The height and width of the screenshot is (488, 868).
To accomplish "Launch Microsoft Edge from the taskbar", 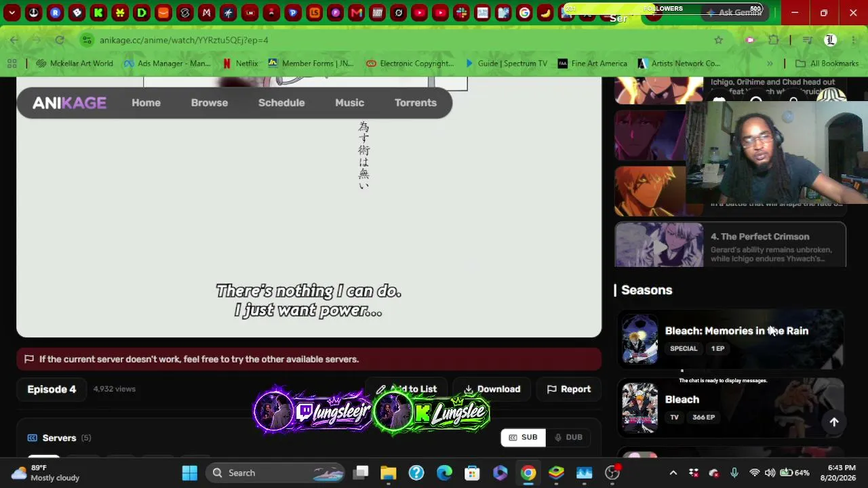I will click(444, 472).
